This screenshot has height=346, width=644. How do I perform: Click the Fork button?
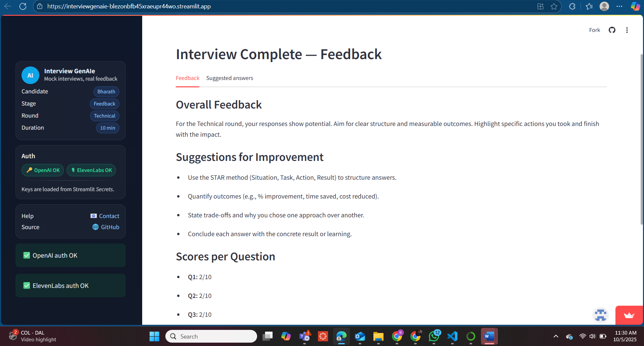pyautogui.click(x=594, y=30)
